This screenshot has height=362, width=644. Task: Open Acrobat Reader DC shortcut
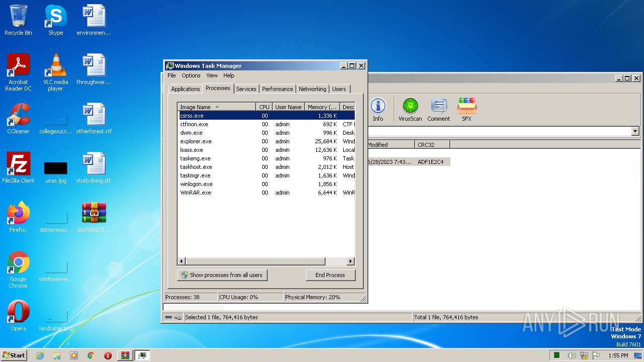[x=18, y=72]
